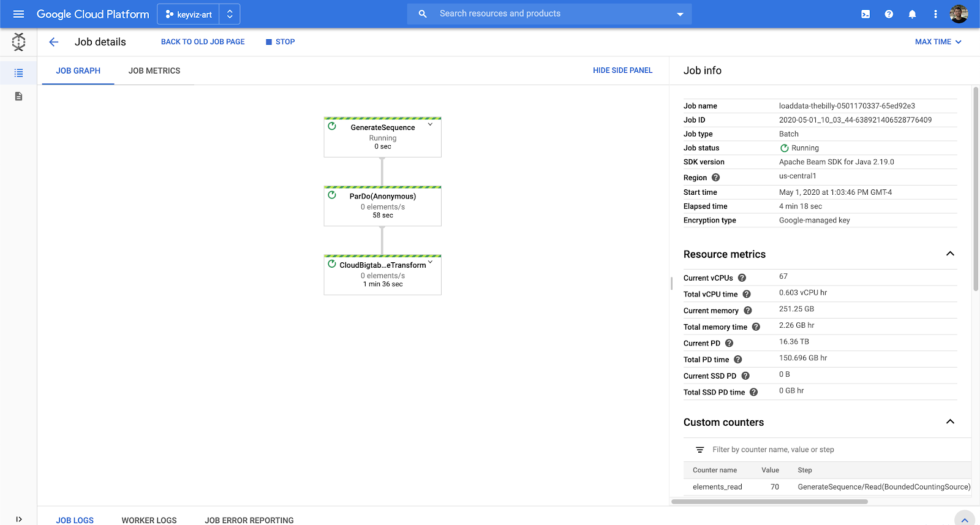The height and width of the screenshot is (525, 980).
Task: Open the main navigation hamburger menu
Action: 18,14
